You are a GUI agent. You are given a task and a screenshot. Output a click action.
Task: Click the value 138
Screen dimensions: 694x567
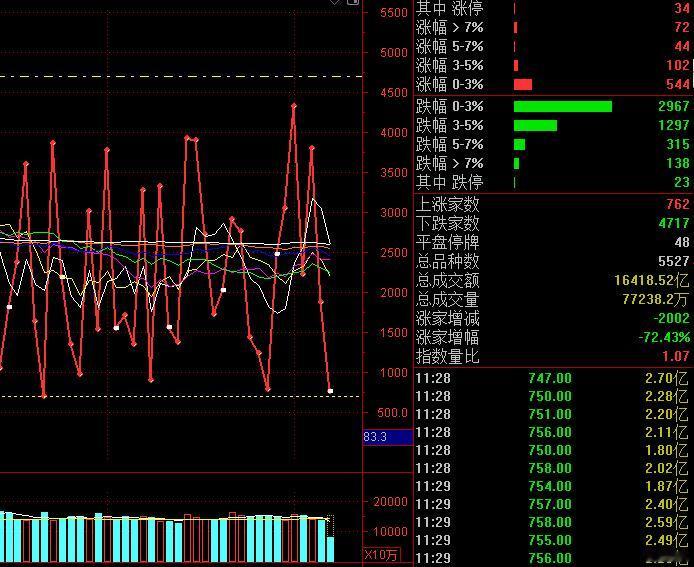(678, 163)
